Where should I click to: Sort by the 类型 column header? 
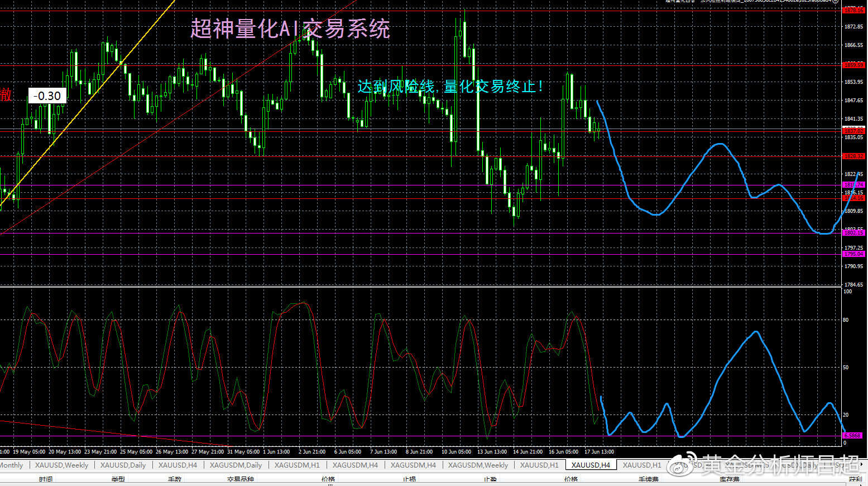pyautogui.click(x=118, y=479)
